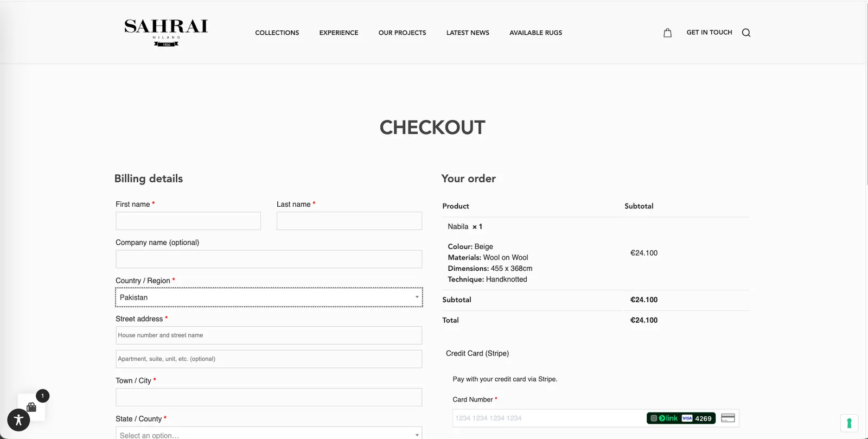Viewport: 868px width, 439px height.
Task: Open the shopping bag icon in header
Action: click(x=667, y=33)
